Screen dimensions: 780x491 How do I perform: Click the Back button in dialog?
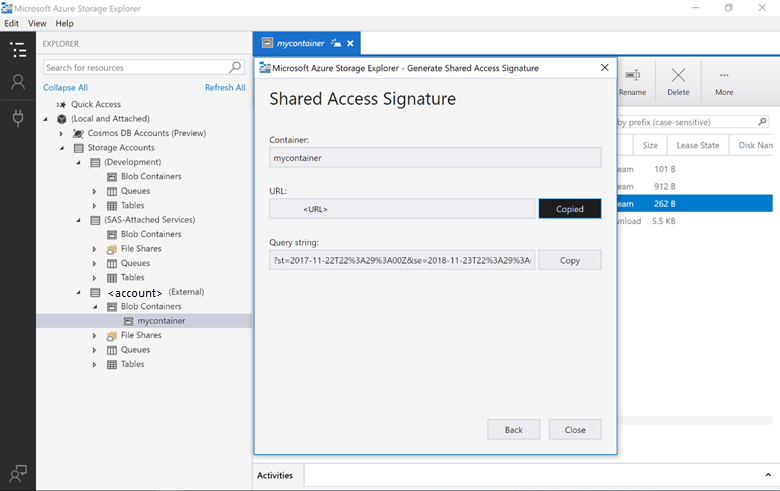[513, 430]
